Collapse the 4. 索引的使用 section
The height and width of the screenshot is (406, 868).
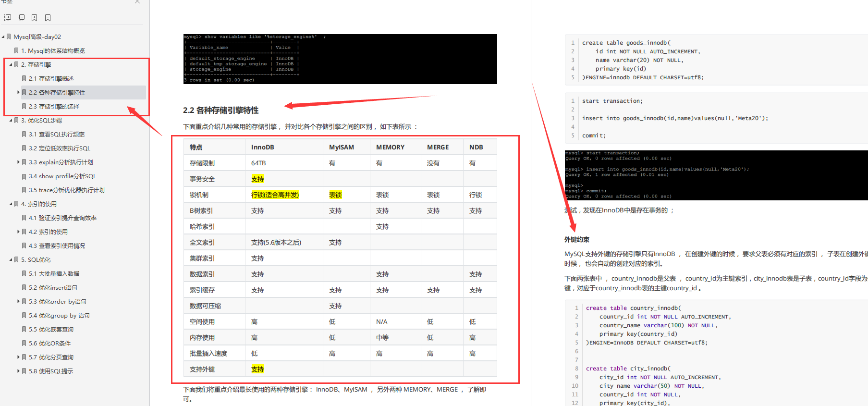[11, 204]
